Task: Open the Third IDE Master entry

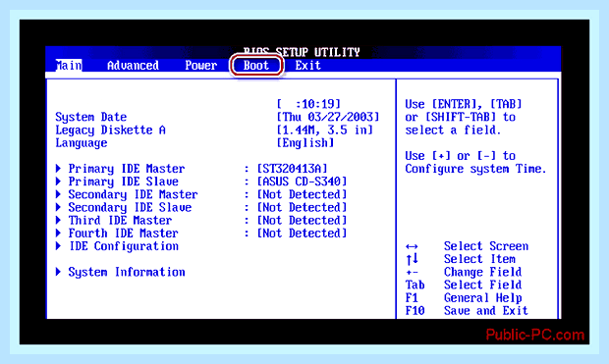Action: click(120, 221)
